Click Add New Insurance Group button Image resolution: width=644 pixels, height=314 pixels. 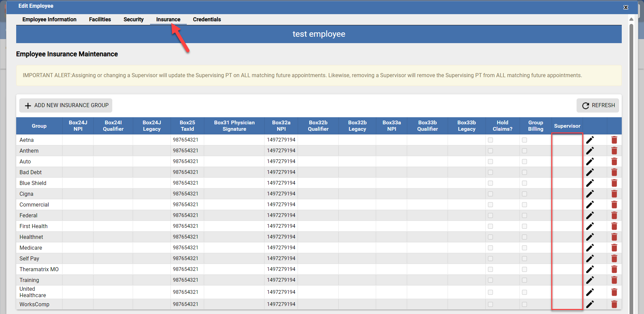pos(66,105)
